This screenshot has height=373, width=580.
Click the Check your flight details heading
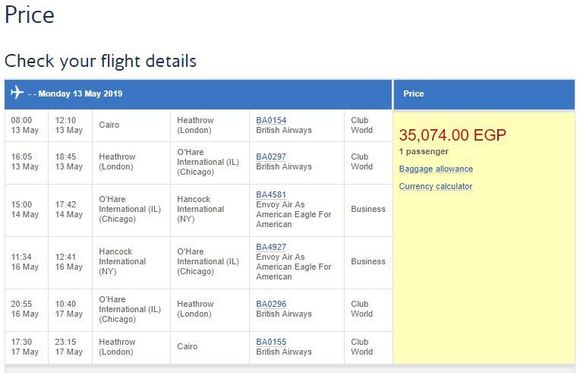[100, 61]
